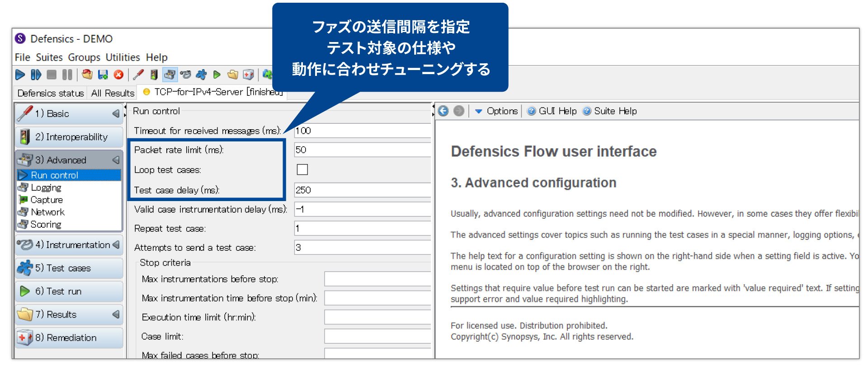Click the step/resume test run icon
Screen dimensions: 868x366
pos(36,75)
